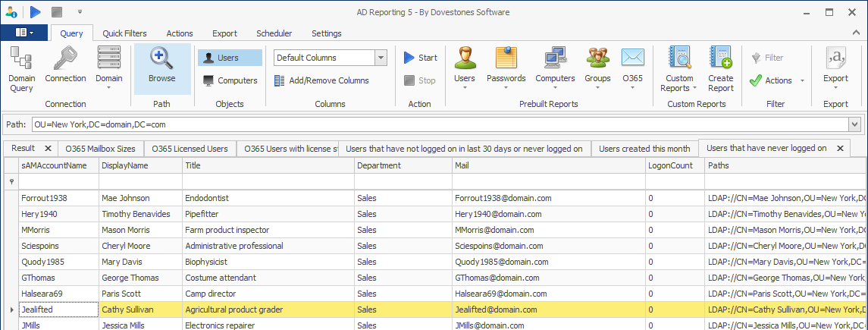Sort by LogonCount column header
868x330 pixels.
(675, 165)
